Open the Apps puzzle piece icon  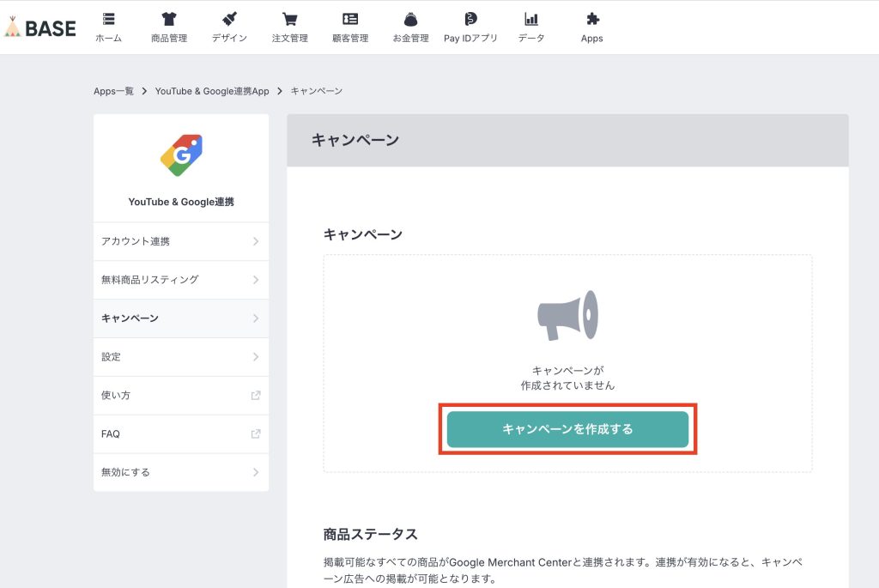592,20
